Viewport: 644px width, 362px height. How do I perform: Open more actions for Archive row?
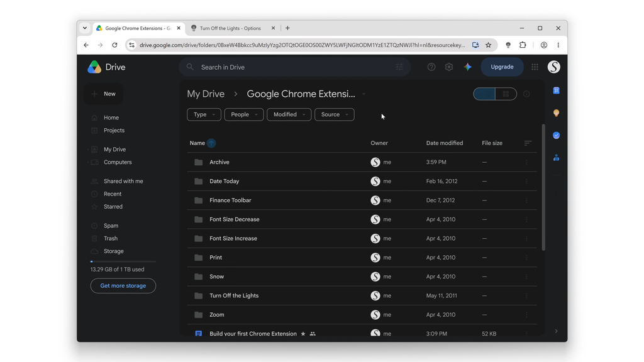tap(526, 162)
